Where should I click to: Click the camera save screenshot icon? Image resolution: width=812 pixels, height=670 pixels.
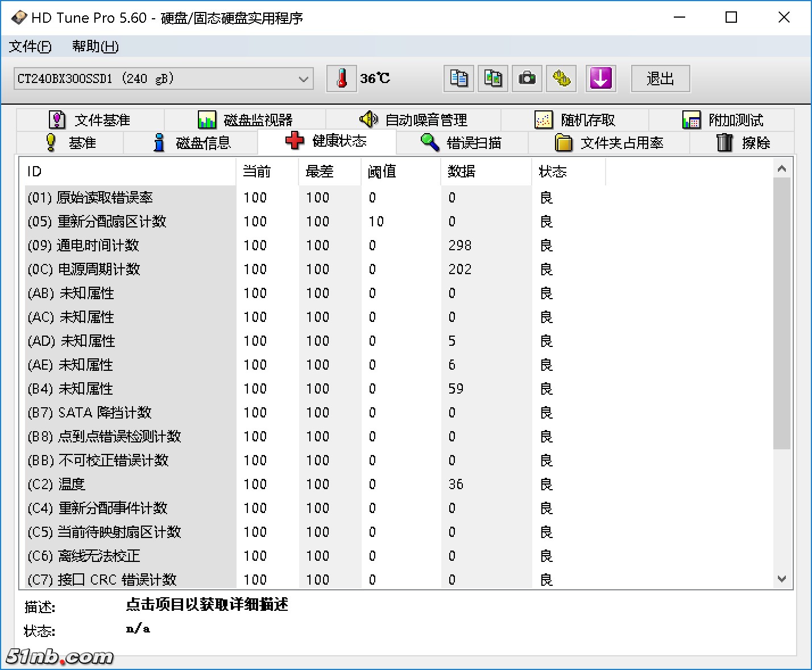coord(527,78)
